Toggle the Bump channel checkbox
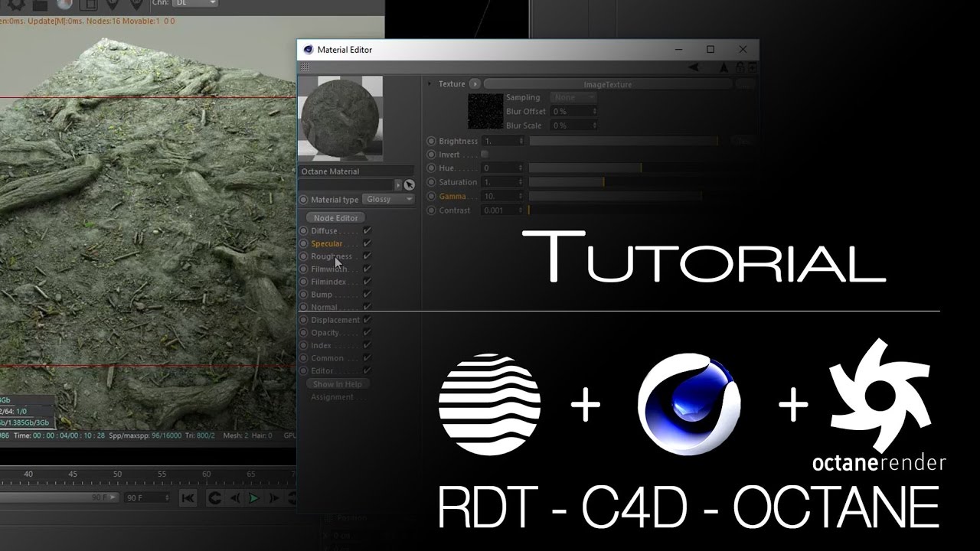The height and width of the screenshot is (551, 980). [x=367, y=294]
